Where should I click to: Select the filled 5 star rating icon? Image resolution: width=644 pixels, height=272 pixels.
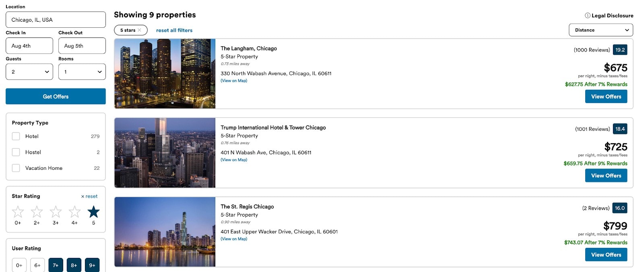93,212
